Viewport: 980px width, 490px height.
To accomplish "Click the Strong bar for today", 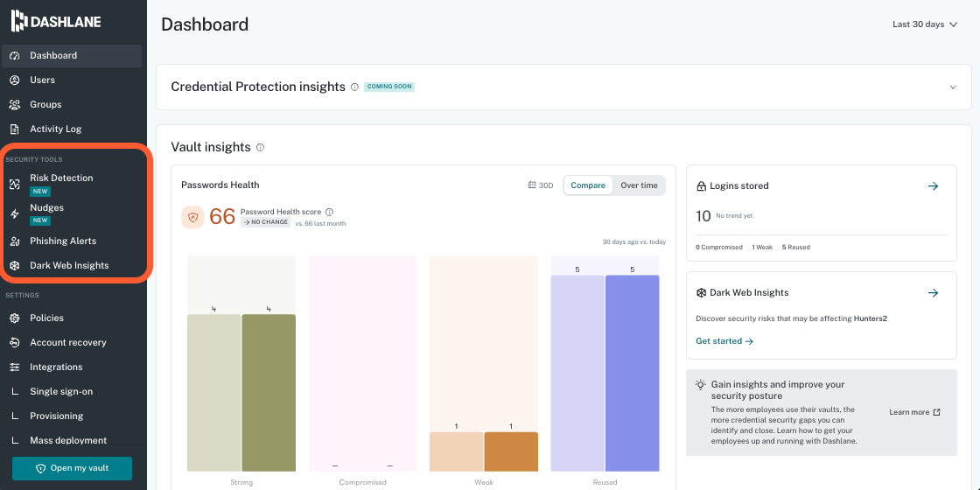I will point(269,393).
